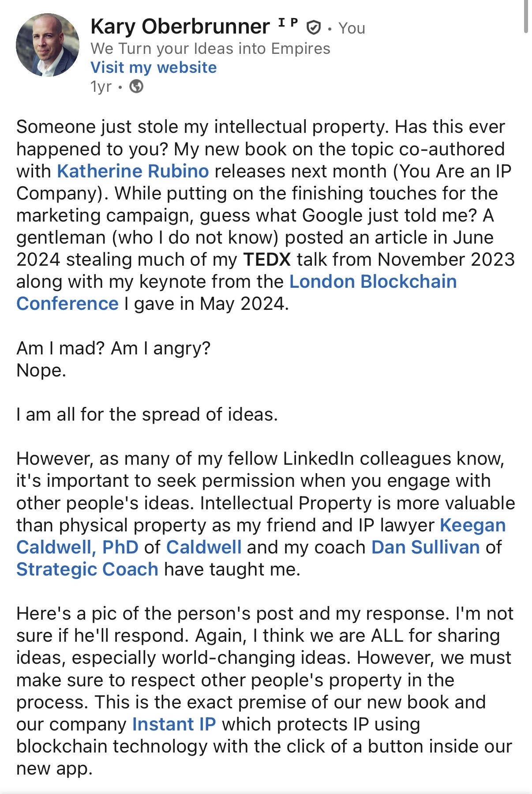532x794 pixels.
Task: Open the Strategic Coach company mention
Action: tap(87, 569)
